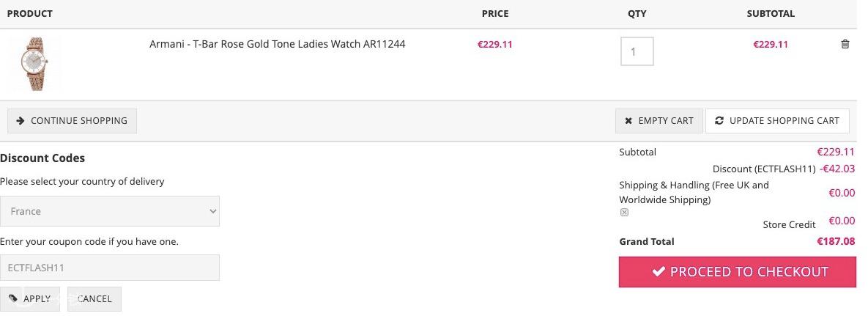
Task: Click the quantity field showing 1
Action: [x=637, y=51]
